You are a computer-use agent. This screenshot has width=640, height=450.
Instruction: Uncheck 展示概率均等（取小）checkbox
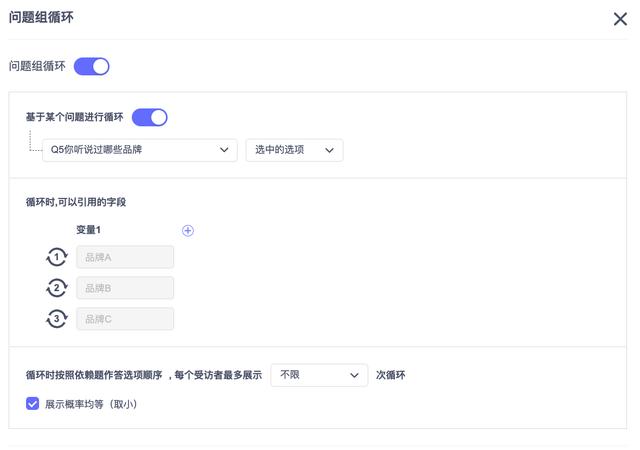pyautogui.click(x=32, y=404)
